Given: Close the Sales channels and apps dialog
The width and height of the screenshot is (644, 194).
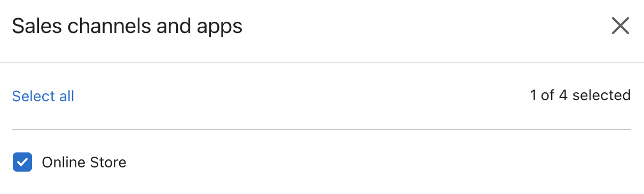Looking at the screenshot, I should click(620, 26).
